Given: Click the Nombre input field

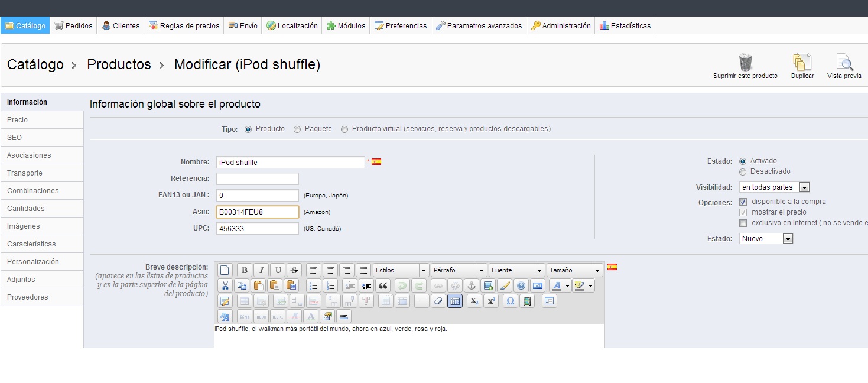Looking at the screenshot, I should click(290, 162).
